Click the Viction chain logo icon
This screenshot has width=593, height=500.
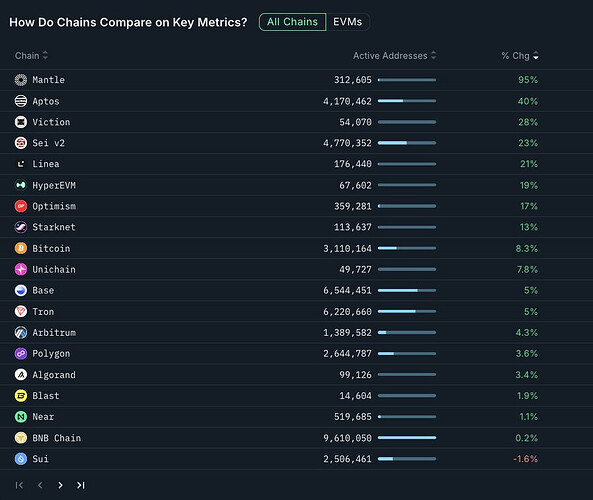point(21,122)
